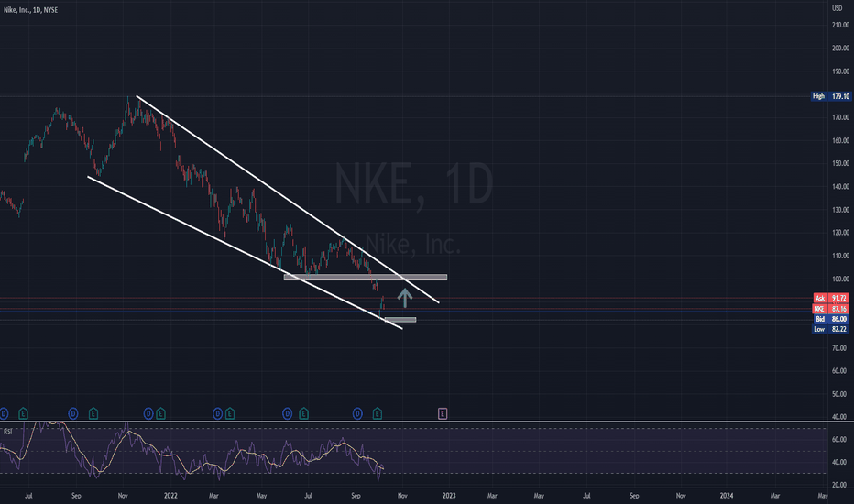Open the USD currency selector on the price axis
854x504 pixels.
[838, 8]
